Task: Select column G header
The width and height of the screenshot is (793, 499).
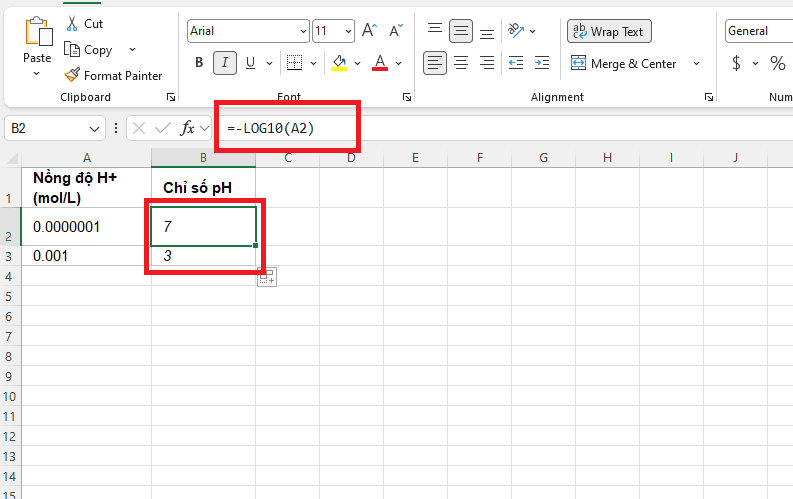Action: point(543,158)
